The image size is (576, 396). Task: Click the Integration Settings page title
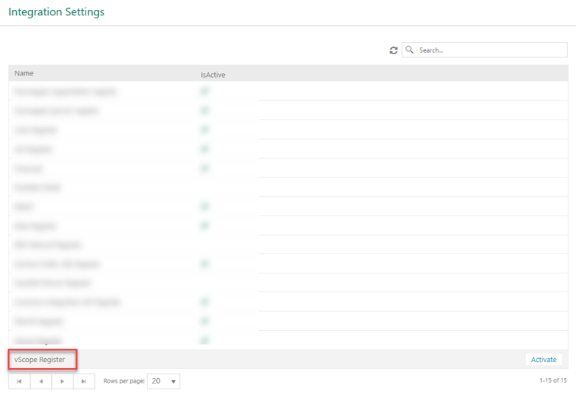point(56,12)
